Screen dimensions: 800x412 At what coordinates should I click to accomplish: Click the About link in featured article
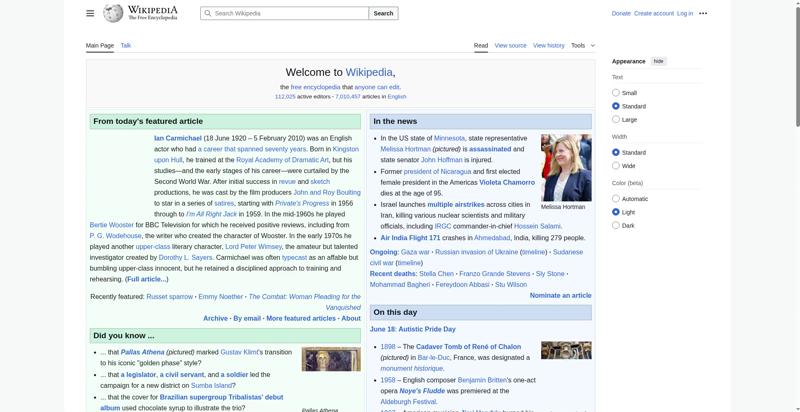(x=351, y=318)
